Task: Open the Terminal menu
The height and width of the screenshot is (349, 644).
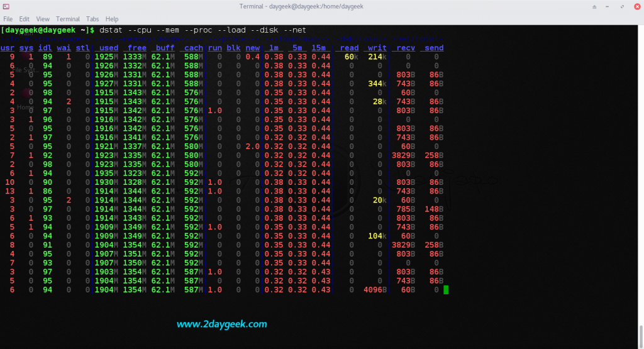Action: [x=67, y=19]
